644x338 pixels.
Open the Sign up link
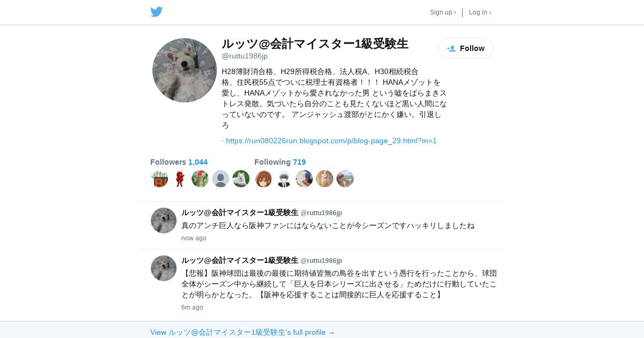point(443,12)
